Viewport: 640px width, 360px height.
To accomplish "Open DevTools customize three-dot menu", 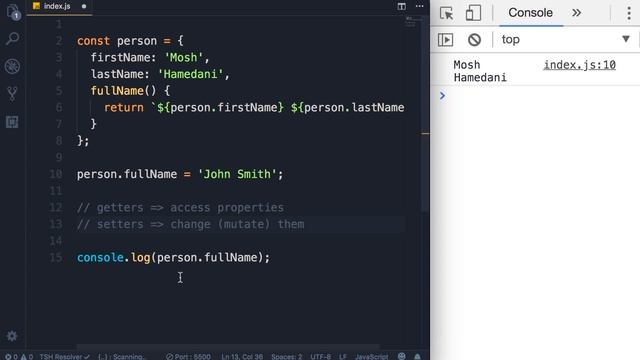I will coord(629,13).
